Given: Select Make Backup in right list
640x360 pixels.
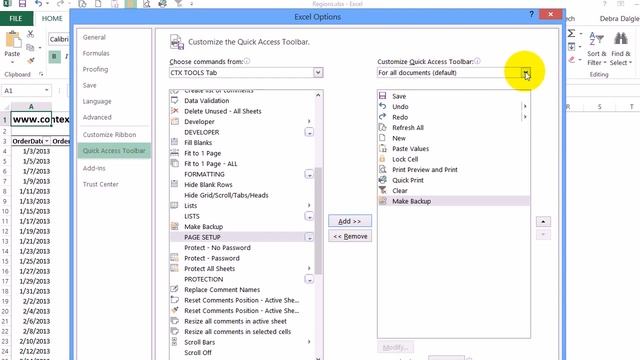Looking at the screenshot, I should pyautogui.click(x=453, y=201).
